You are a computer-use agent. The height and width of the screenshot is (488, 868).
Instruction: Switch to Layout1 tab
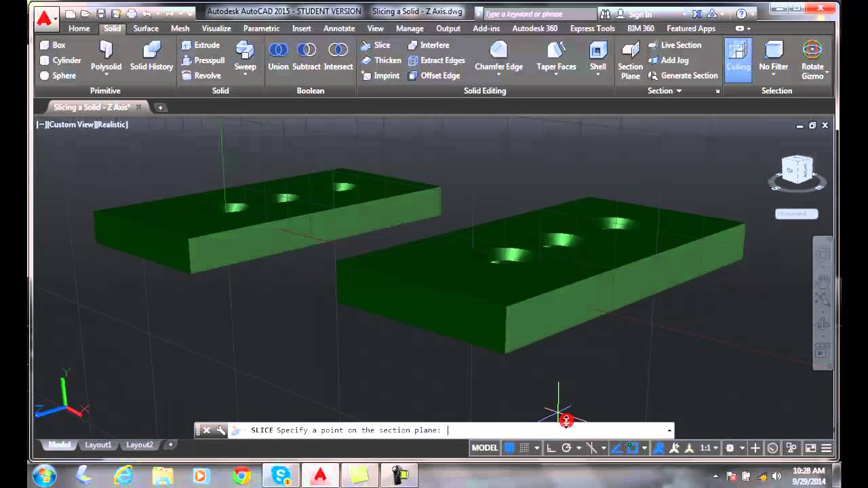(x=98, y=445)
